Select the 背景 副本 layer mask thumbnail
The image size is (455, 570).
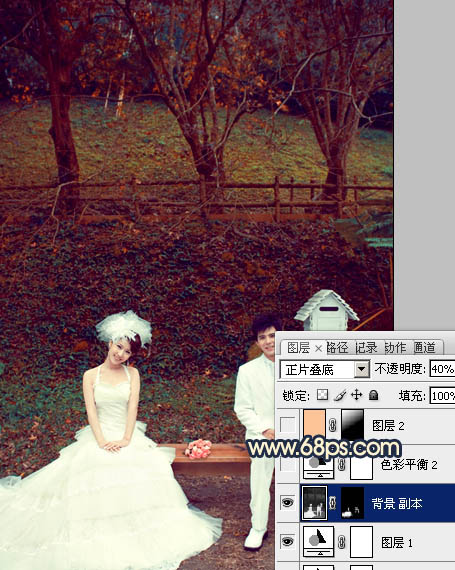[x=352, y=503]
